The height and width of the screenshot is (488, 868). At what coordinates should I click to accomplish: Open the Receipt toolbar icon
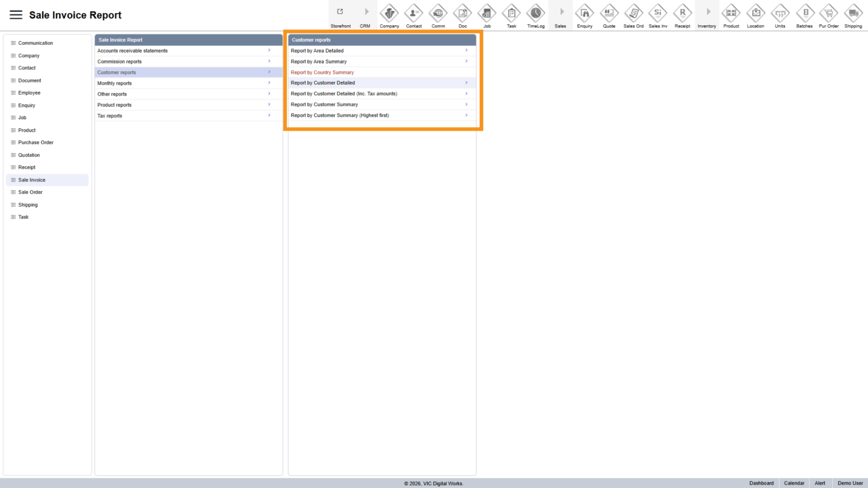click(682, 13)
